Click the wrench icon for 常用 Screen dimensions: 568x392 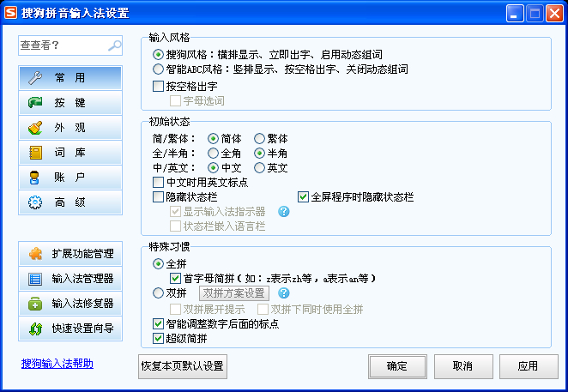(35, 78)
